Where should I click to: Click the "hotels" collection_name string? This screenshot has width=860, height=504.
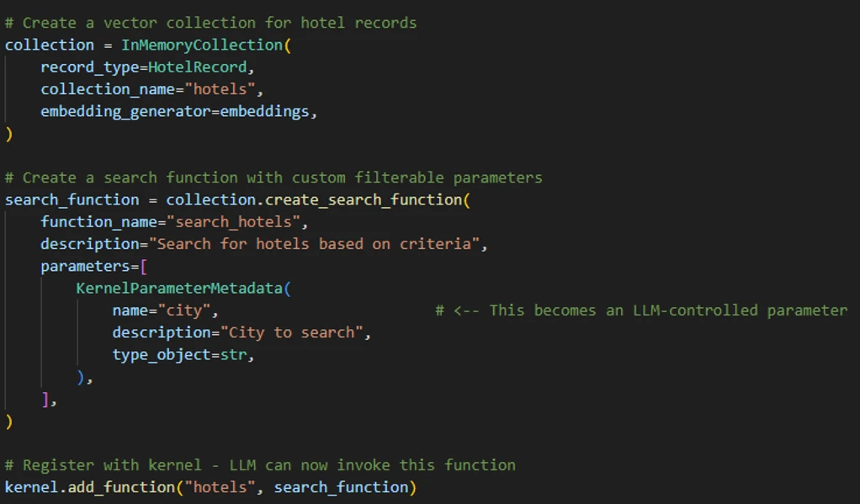pyautogui.click(x=220, y=89)
